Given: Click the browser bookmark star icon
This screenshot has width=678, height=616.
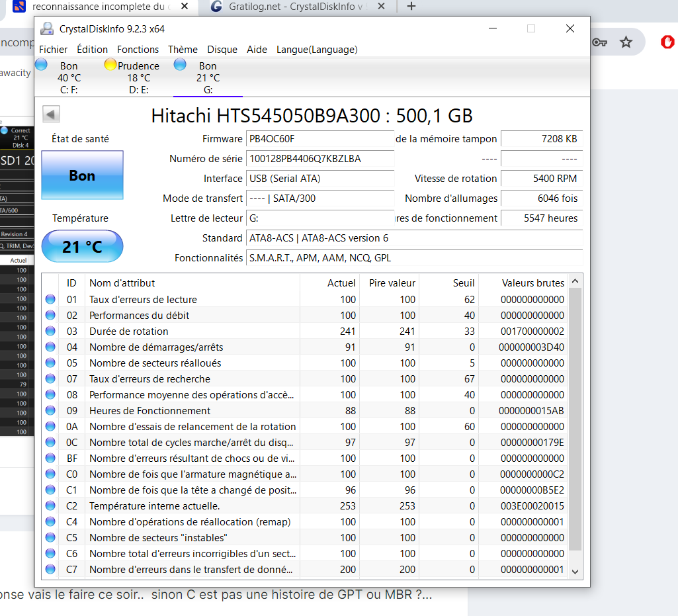Looking at the screenshot, I should tap(626, 42).
